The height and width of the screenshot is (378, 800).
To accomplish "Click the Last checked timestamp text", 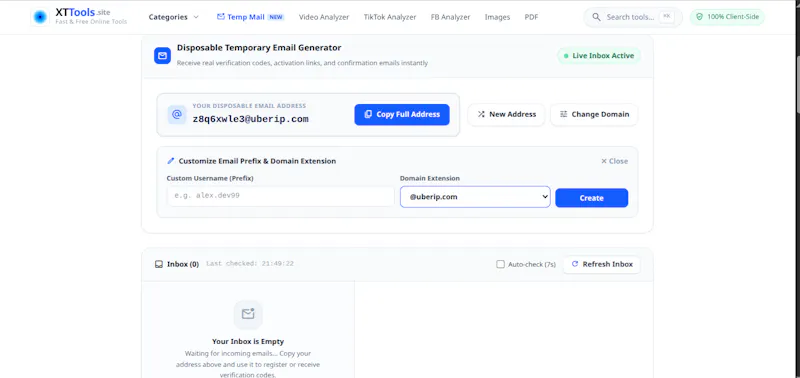I will [249, 264].
